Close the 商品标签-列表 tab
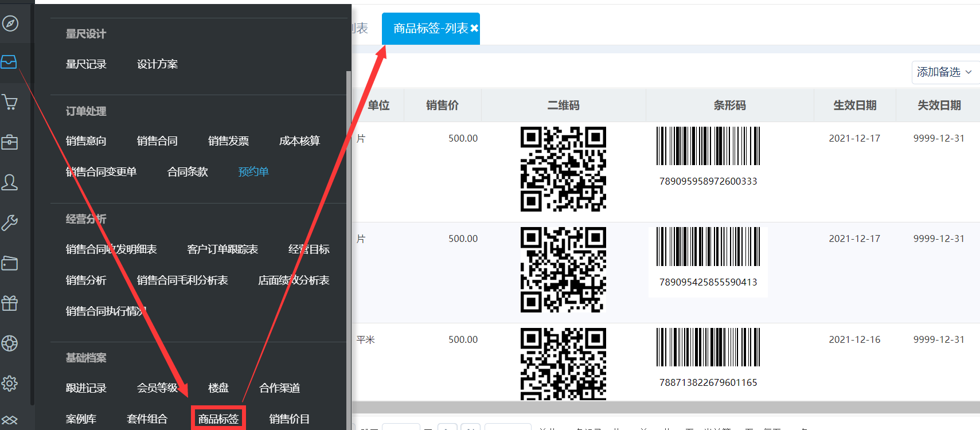This screenshot has height=430, width=980. (x=474, y=28)
